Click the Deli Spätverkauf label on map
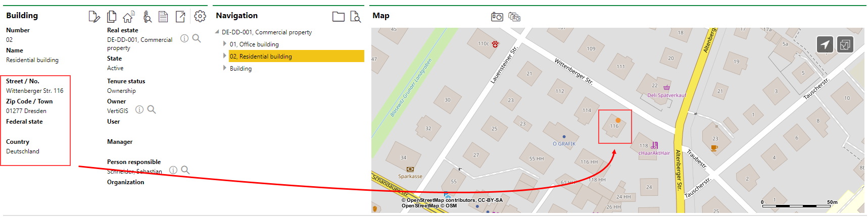This screenshot has width=868, height=219. [x=667, y=95]
